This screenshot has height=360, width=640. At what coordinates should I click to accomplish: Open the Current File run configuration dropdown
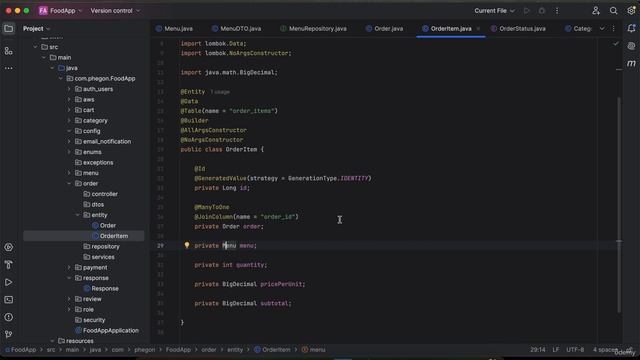(494, 11)
